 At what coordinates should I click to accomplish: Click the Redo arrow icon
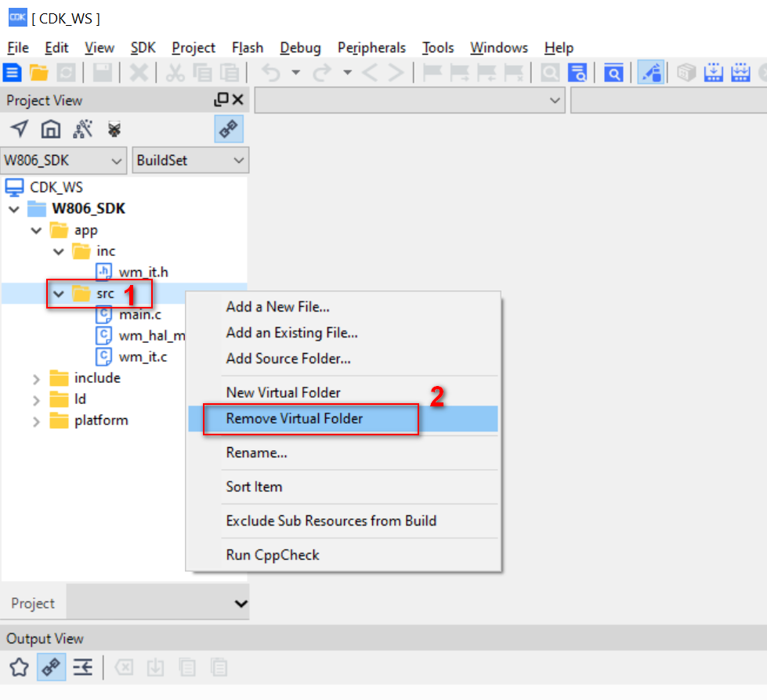point(322,73)
